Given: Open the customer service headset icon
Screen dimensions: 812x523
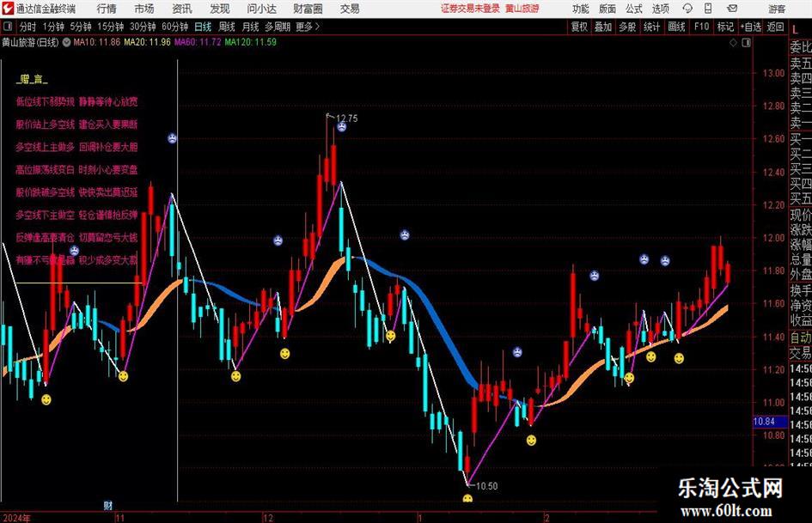Looking at the screenshot, I should point(687,9).
